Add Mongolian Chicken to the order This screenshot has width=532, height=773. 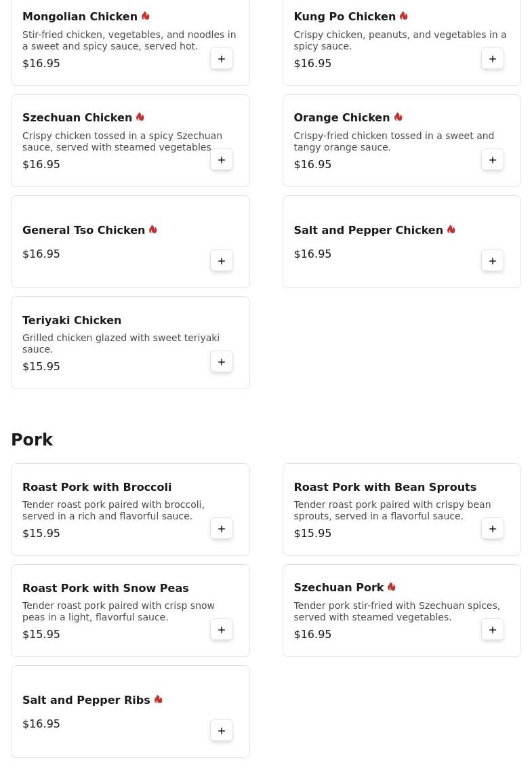click(222, 59)
